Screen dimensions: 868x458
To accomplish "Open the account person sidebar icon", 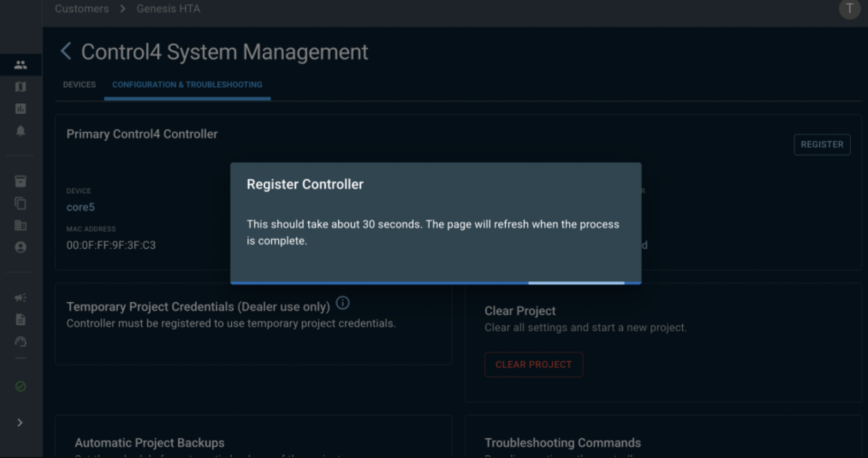I will click(20, 247).
